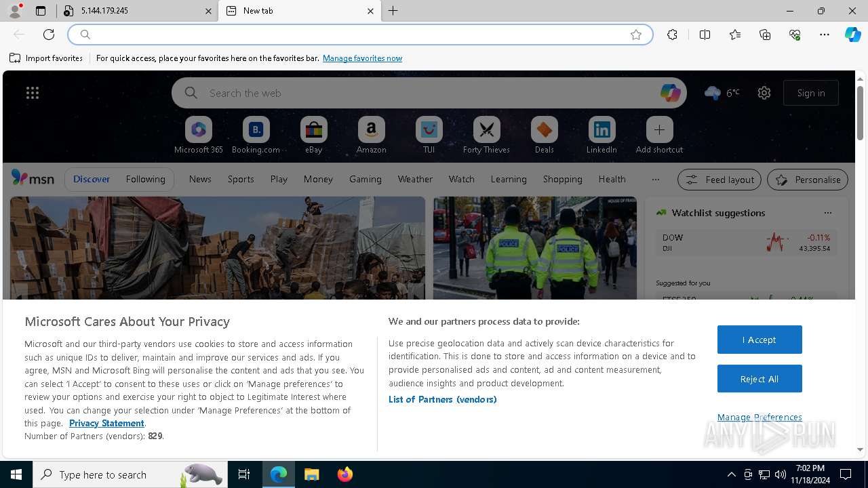868x488 pixels.
Task: Open the Forty Thieves shortcut
Action: pos(486,135)
